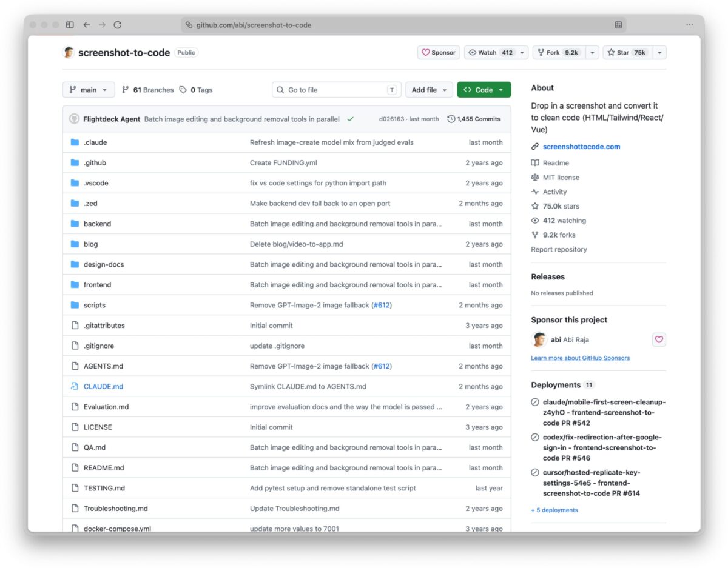Open the .claude folder
Viewport: 728px width, 568px height.
tap(95, 142)
